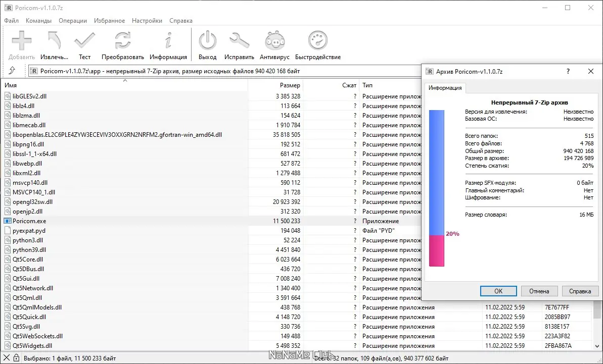Click lock icon in status bar
The height and width of the screenshot is (364, 603).
[16, 358]
